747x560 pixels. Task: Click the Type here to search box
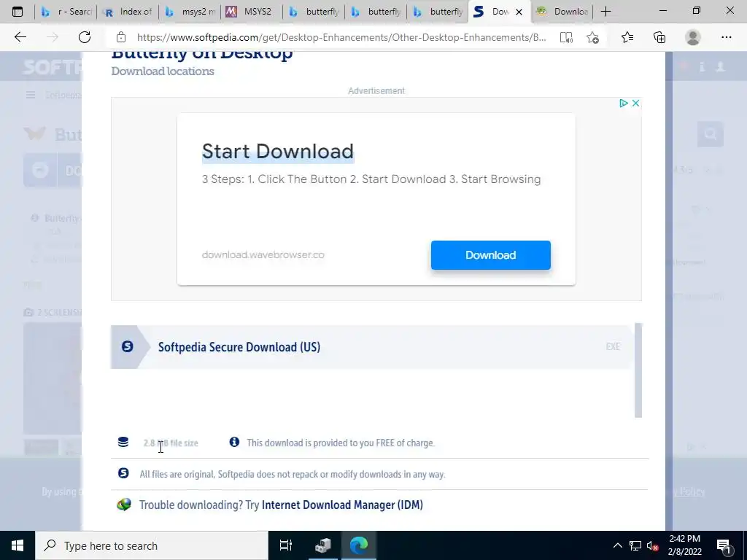(152, 545)
